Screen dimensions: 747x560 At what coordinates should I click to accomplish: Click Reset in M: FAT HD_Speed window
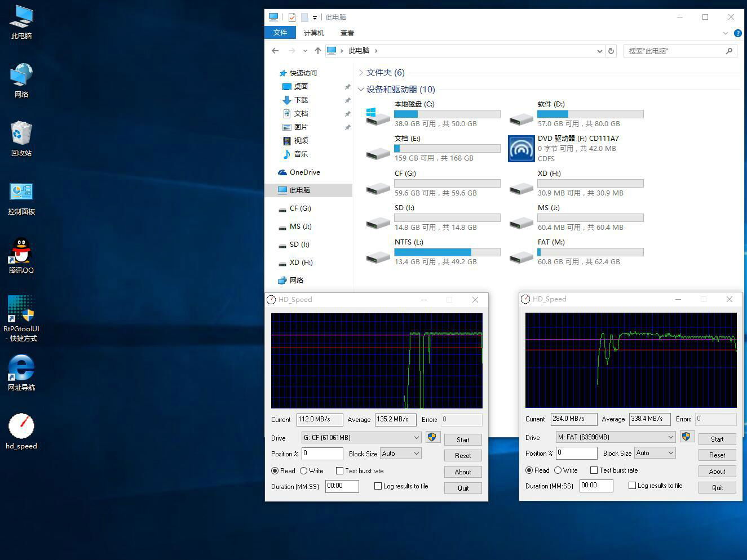pos(717,455)
